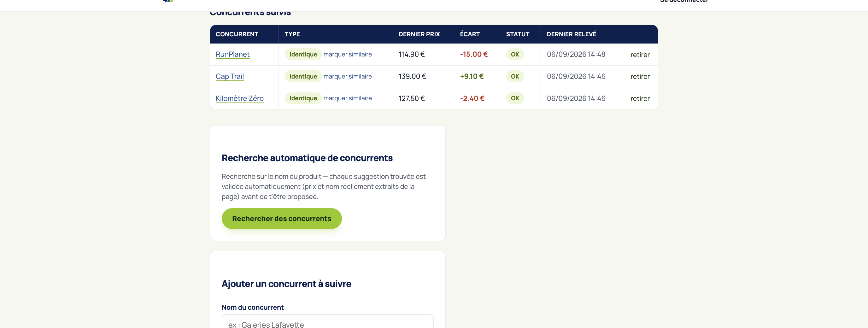
Task: Click the 'Recherche automatique de concurrents' heading
Action: click(x=307, y=158)
